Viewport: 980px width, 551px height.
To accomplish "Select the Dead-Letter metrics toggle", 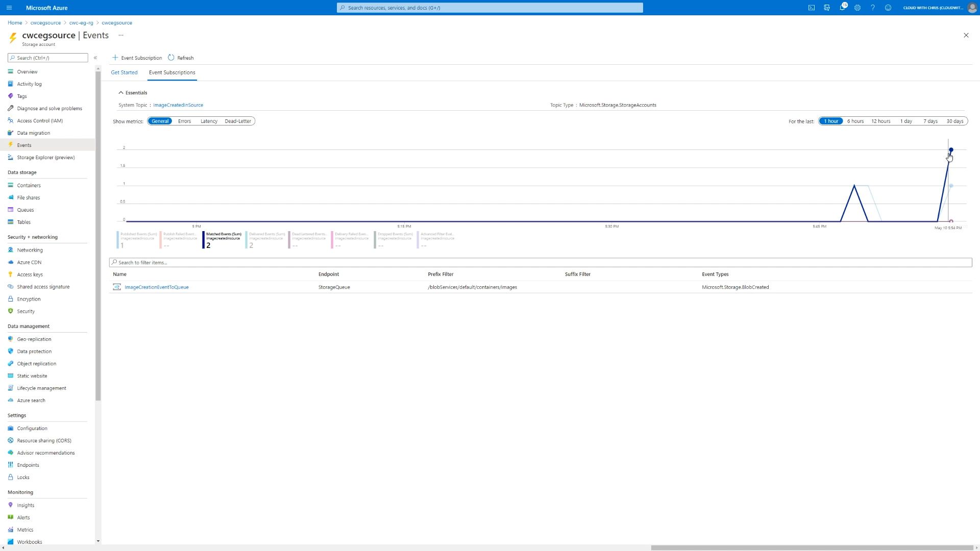I will pos(237,121).
